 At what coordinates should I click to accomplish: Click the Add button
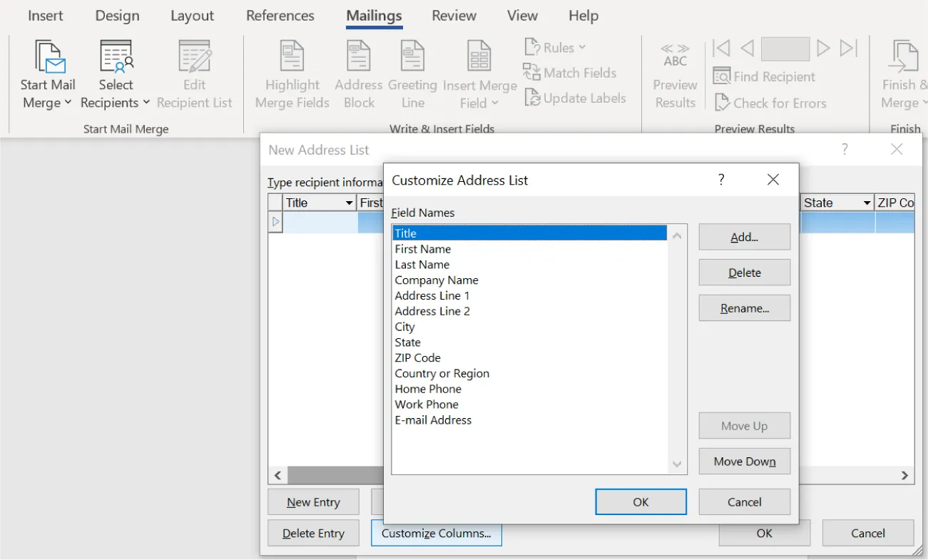pyautogui.click(x=744, y=236)
